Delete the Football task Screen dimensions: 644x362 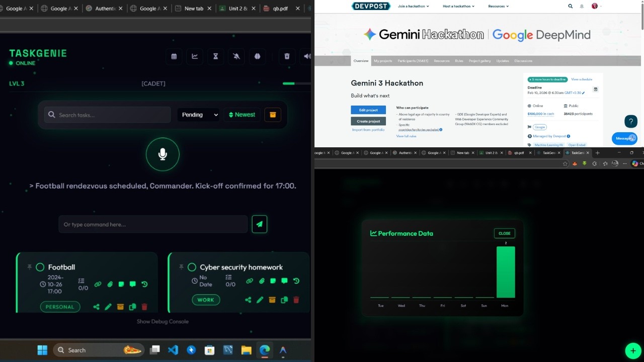click(x=144, y=307)
